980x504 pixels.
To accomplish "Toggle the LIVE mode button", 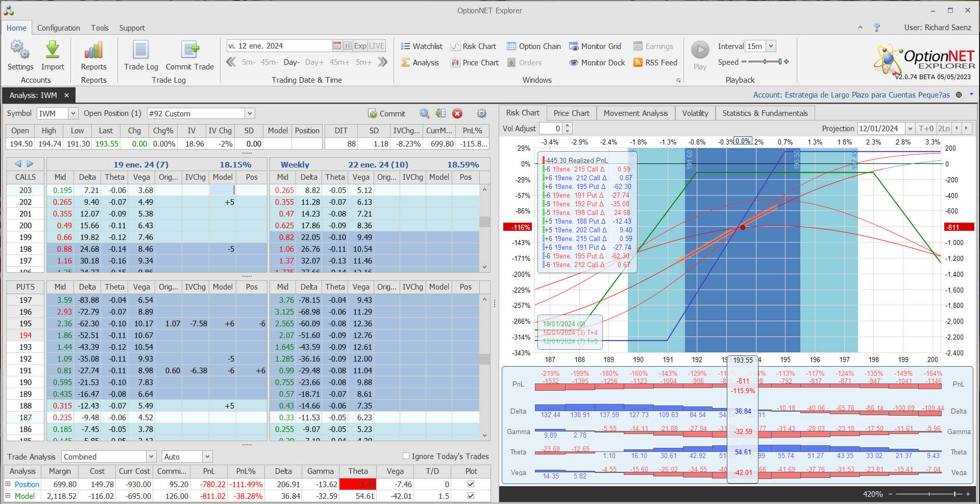I will pos(377,46).
